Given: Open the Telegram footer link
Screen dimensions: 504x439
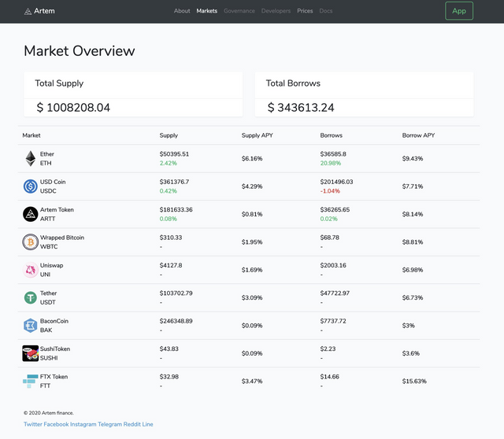Looking at the screenshot, I should tap(110, 424).
